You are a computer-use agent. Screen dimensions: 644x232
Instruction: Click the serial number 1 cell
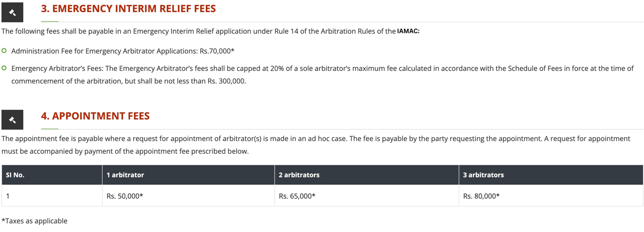tap(52, 196)
